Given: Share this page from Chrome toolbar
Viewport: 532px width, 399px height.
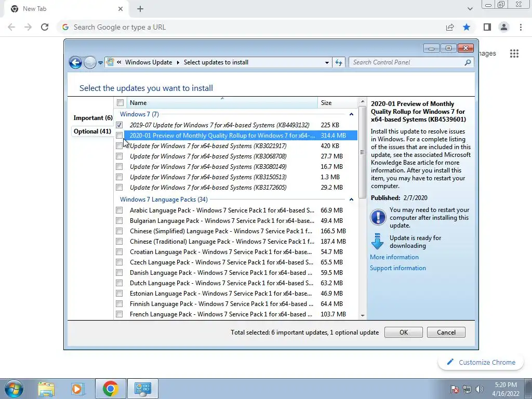Looking at the screenshot, I should [x=450, y=27].
